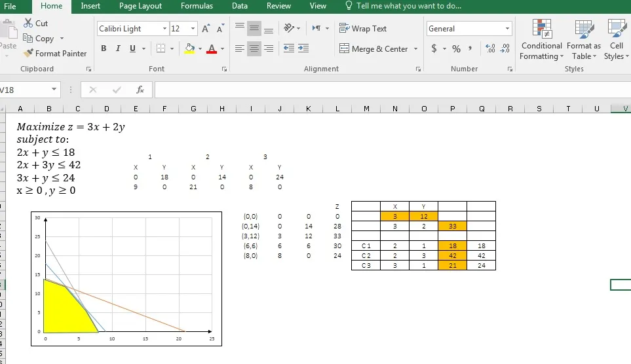Image resolution: width=631 pixels, height=364 pixels.
Task: Click the formula bar Cancel X
Action: coord(93,90)
